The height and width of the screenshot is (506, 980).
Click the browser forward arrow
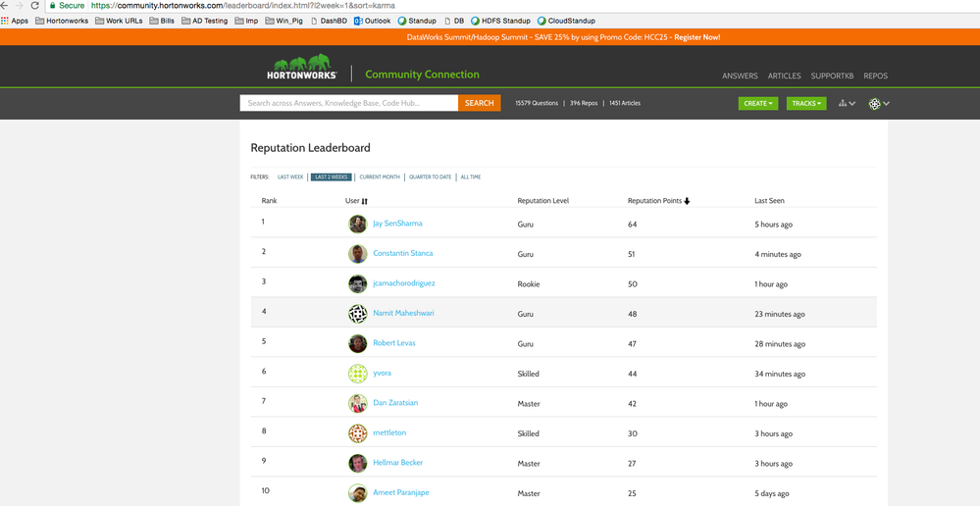pos(19,5)
